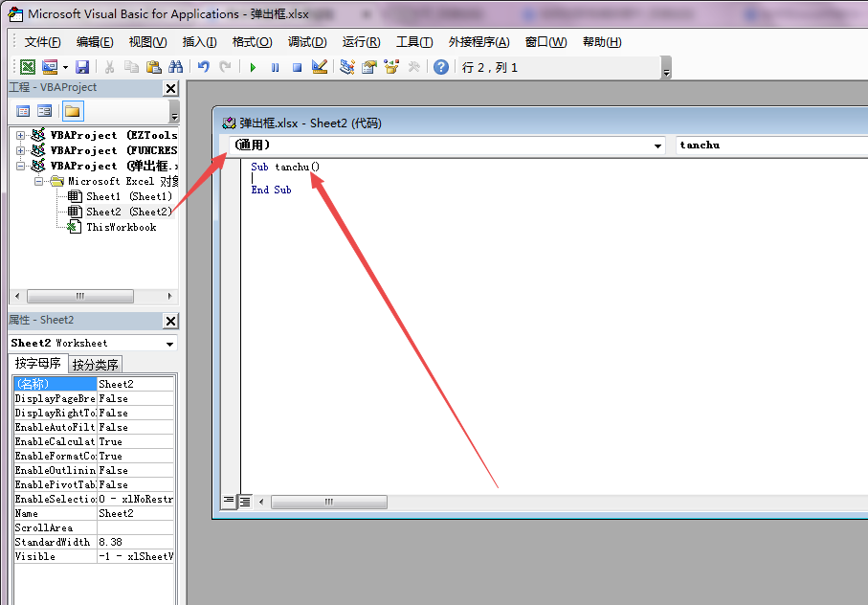Screen dimensions: 868x605
Task: Click the Redo arrow icon
Action: click(225, 68)
